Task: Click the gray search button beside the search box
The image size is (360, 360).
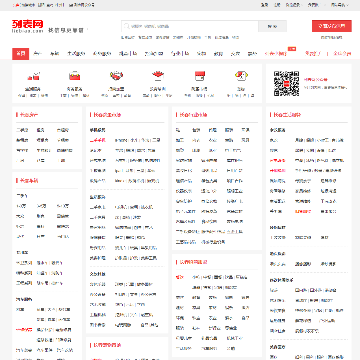Action: 272,26
